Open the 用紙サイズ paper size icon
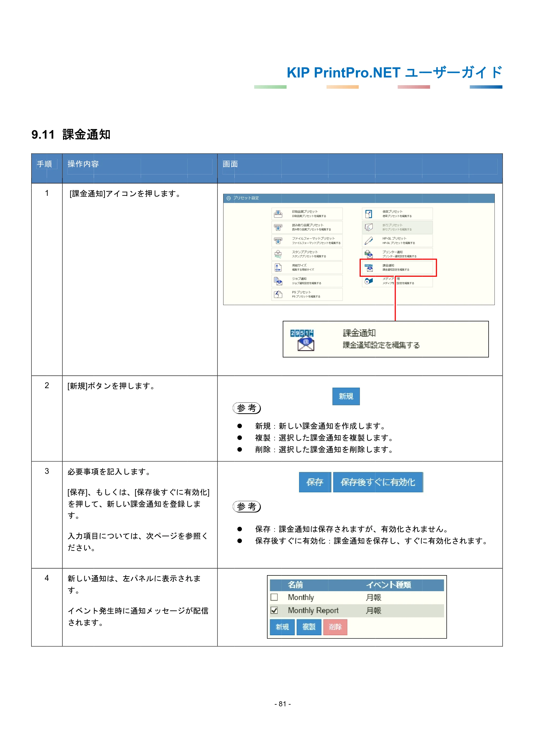 [x=278, y=267]
